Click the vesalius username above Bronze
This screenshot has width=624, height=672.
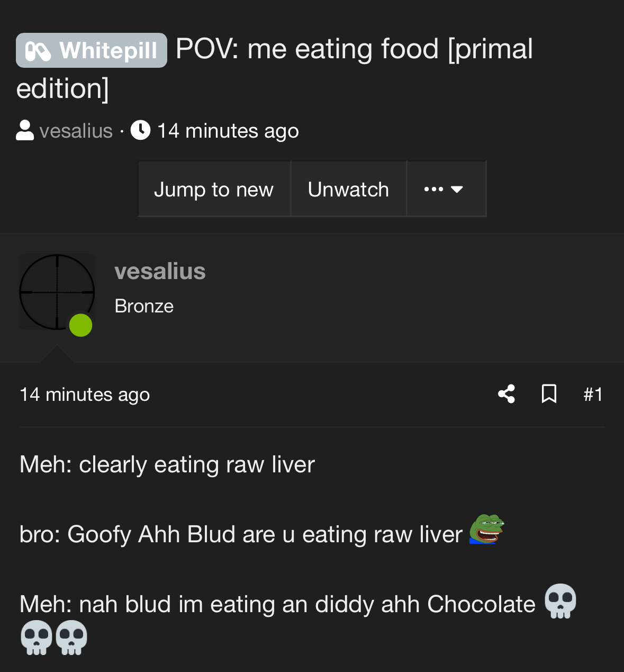pyautogui.click(x=160, y=271)
